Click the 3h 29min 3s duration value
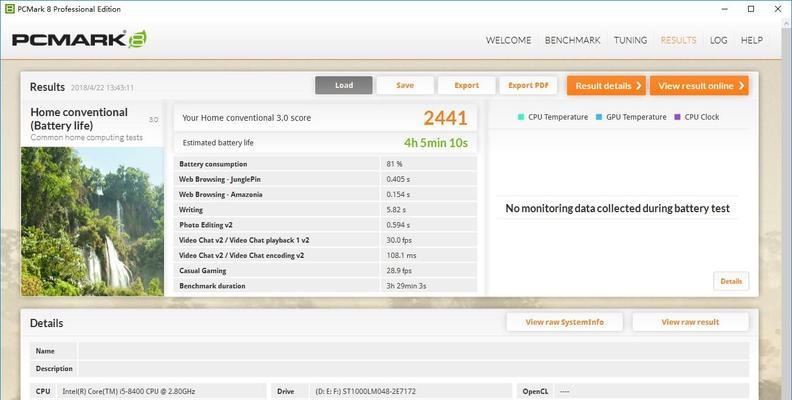 coord(406,286)
